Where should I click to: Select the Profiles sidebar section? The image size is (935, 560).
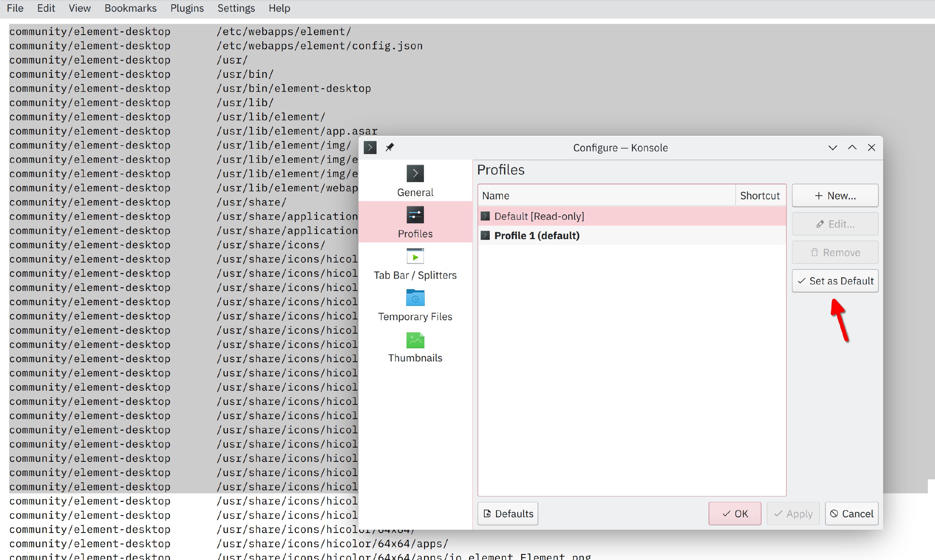[x=415, y=222]
